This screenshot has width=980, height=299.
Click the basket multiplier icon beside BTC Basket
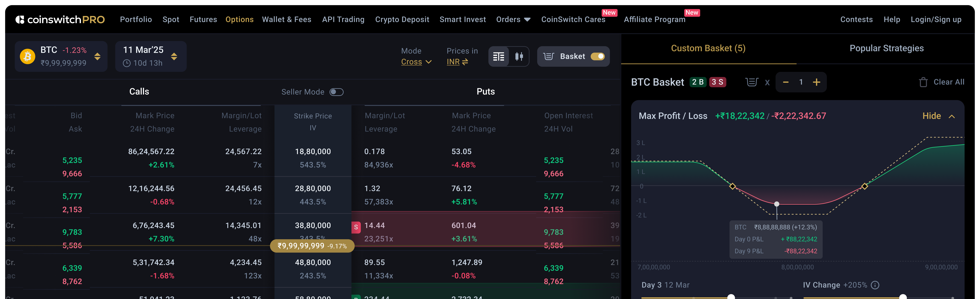pos(751,82)
